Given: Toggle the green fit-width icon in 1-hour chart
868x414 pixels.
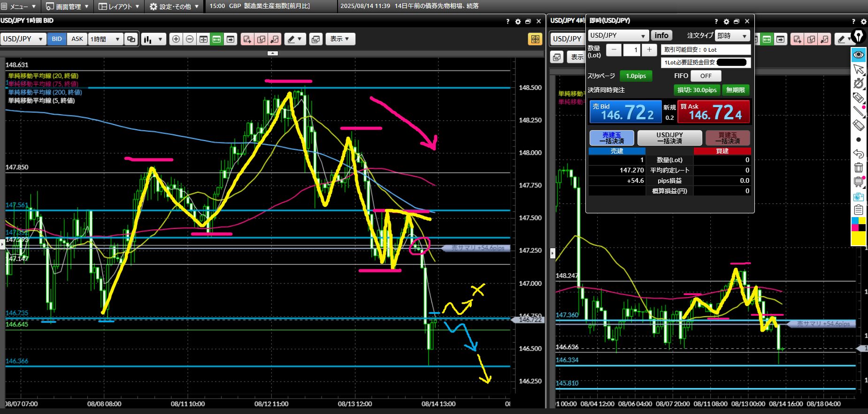Looking at the screenshot, I should [x=216, y=39].
